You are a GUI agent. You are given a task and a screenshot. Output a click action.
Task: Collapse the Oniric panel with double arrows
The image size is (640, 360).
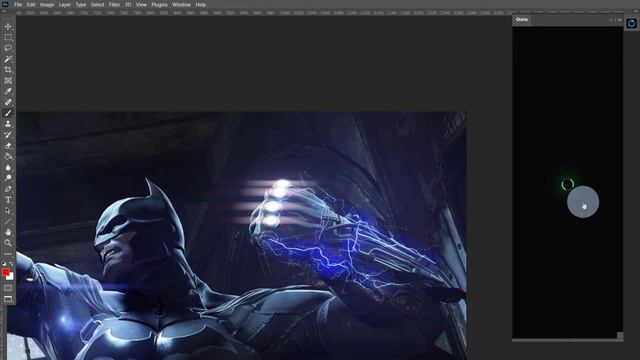pyautogui.click(x=611, y=20)
